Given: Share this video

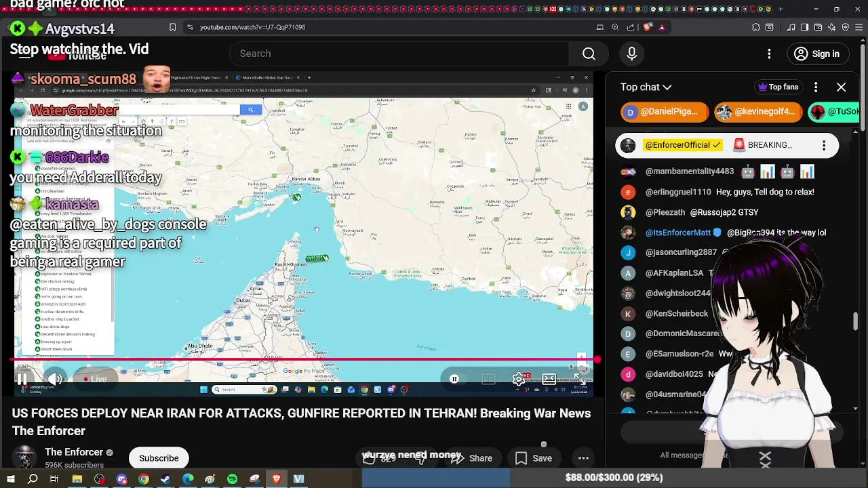Looking at the screenshot, I should point(472,458).
